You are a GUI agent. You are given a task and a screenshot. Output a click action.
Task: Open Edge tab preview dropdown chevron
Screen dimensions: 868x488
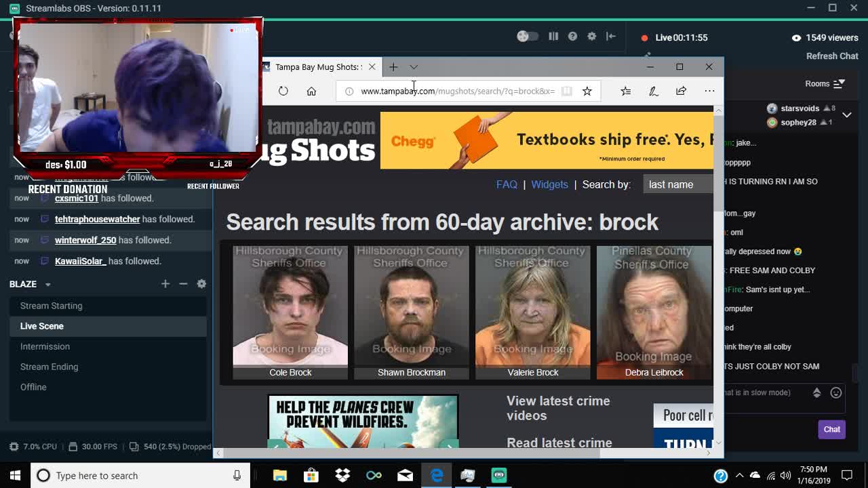pos(414,66)
